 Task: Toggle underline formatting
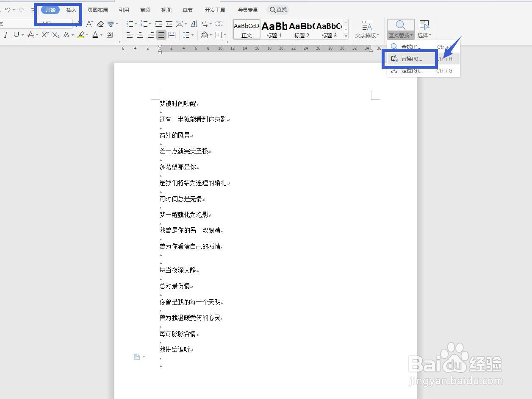point(16,34)
